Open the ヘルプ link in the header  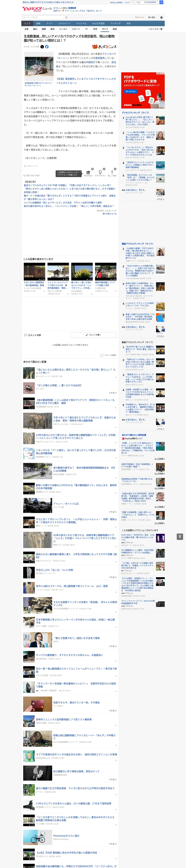click(x=127, y=2)
